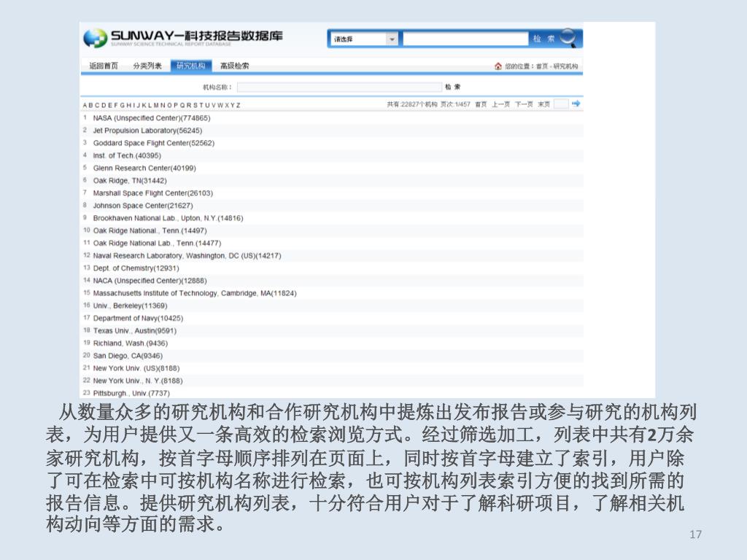
Task: Open the 分类列表 tab
Action: click(x=147, y=66)
